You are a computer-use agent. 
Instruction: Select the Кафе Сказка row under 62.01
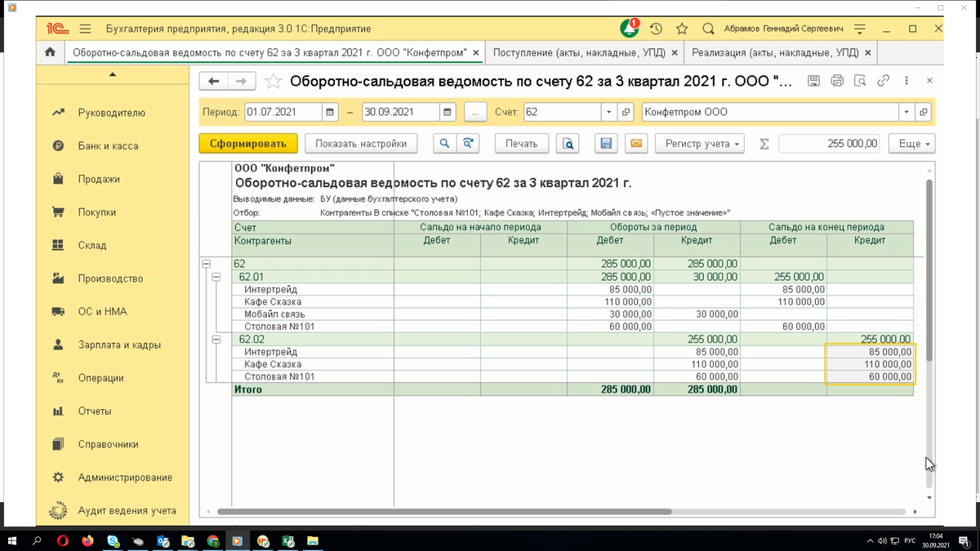point(572,302)
